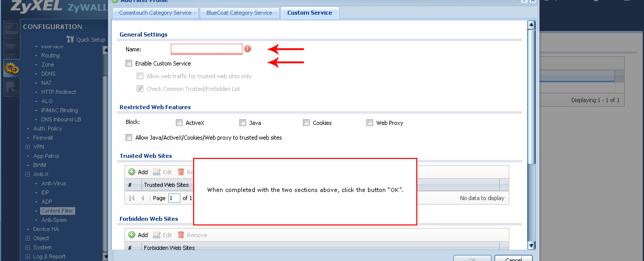
Task: Open Device HA page
Action: pos(46,229)
